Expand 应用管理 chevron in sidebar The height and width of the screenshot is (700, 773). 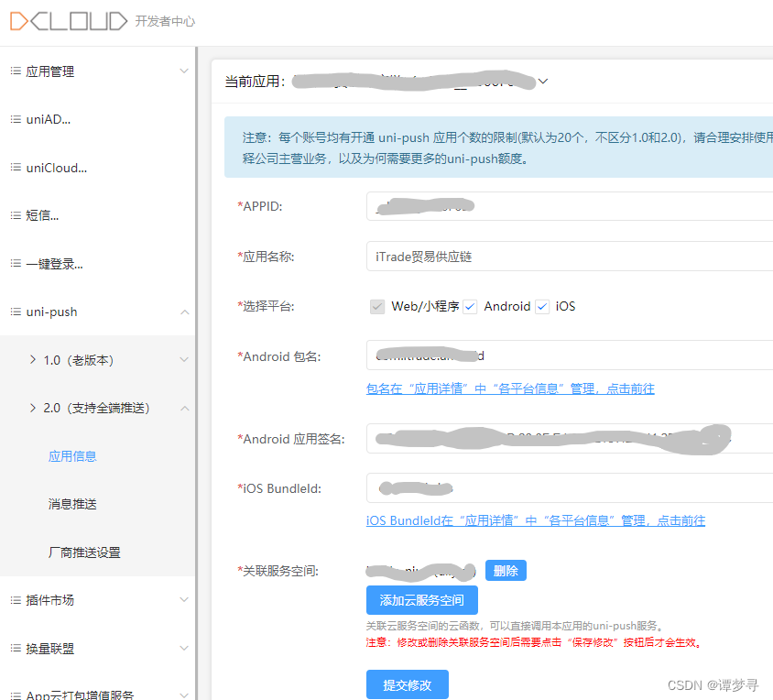184,71
